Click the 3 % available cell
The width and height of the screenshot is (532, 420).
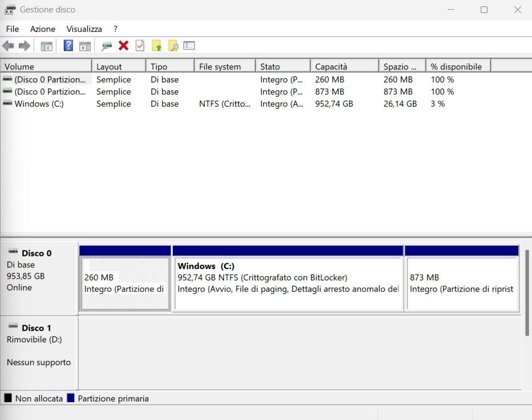438,104
